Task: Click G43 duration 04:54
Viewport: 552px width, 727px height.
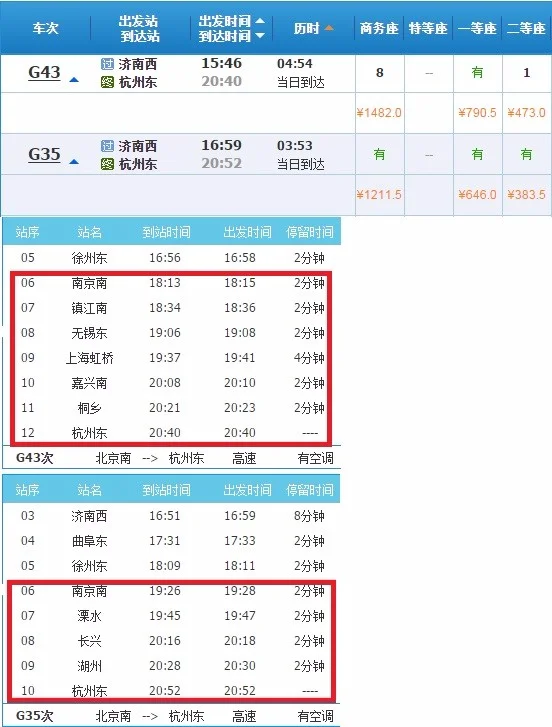Action: [295, 64]
